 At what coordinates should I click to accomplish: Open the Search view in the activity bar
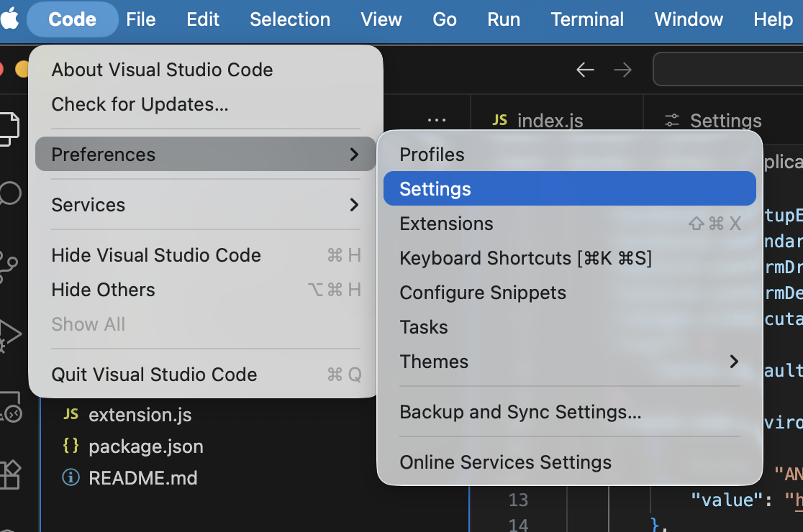[10, 193]
